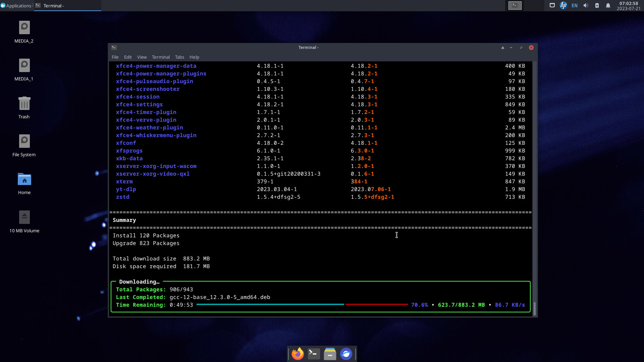Click xfconf package name

pyautogui.click(x=126, y=143)
